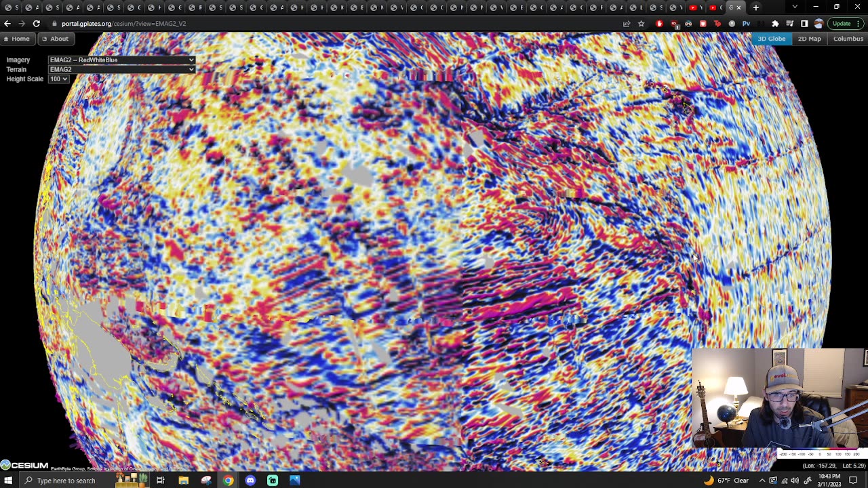Viewport: 868px width, 488px height.
Task: Open the Pv extension icon
Action: coord(746,24)
